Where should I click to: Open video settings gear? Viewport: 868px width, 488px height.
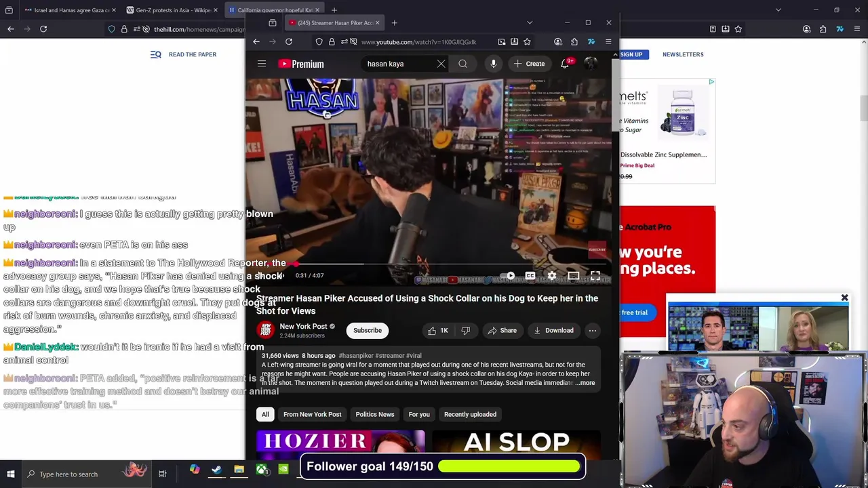552,276
